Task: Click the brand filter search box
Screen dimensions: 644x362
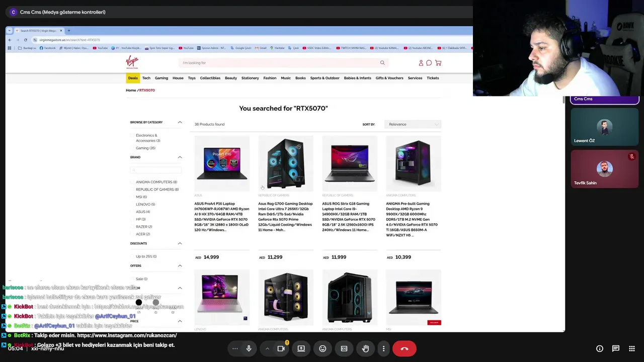Action: [155, 170]
